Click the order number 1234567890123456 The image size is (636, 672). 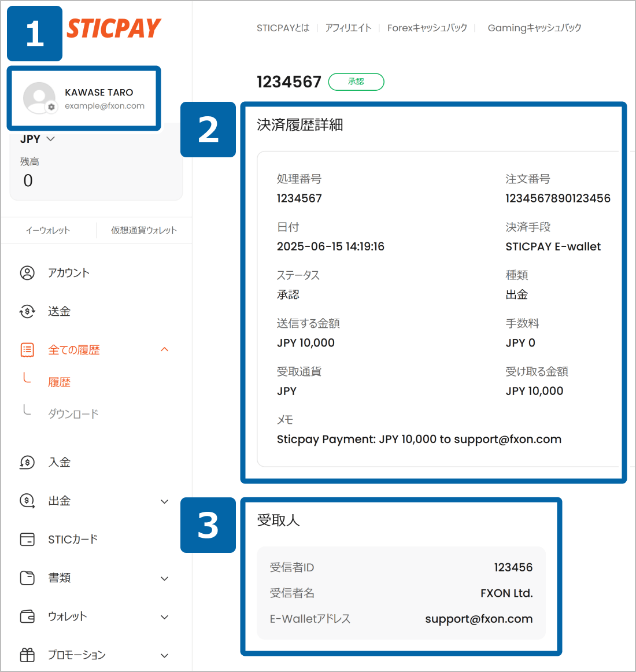pyautogui.click(x=558, y=198)
